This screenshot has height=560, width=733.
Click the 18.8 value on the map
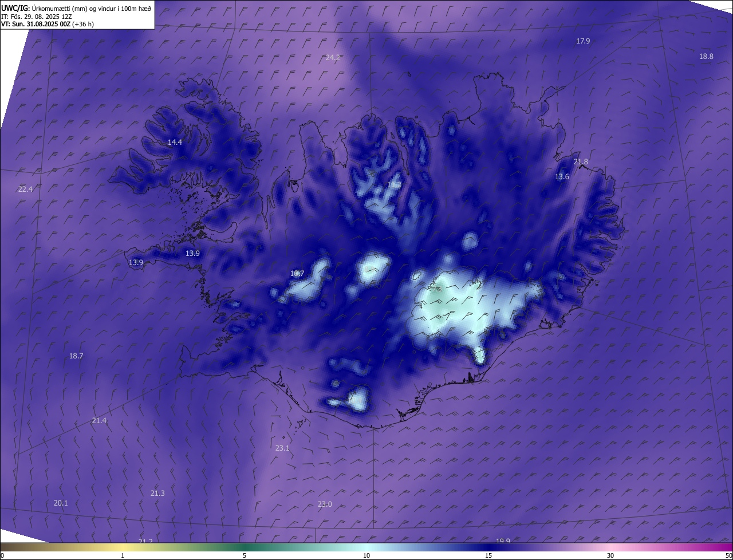706,56
